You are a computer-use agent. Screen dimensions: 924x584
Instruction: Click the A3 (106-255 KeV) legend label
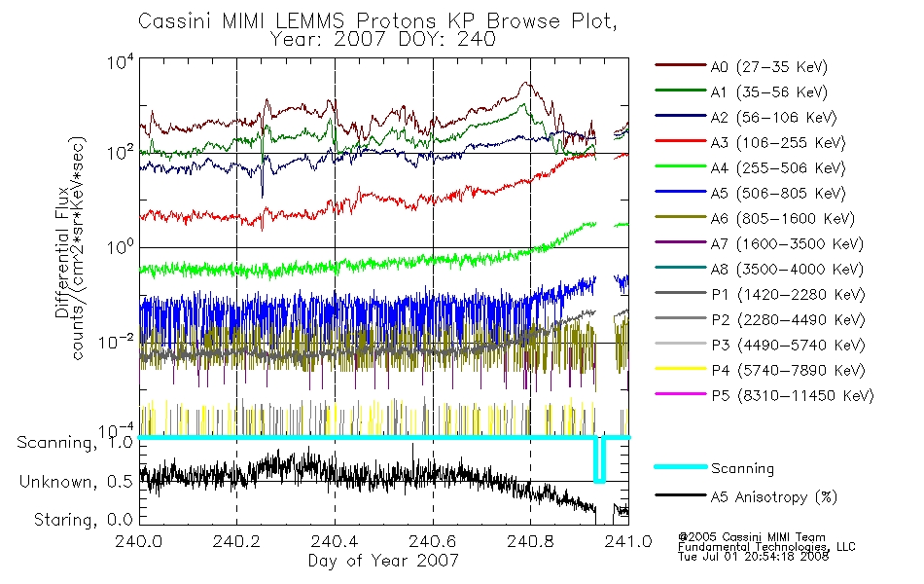pos(778,143)
